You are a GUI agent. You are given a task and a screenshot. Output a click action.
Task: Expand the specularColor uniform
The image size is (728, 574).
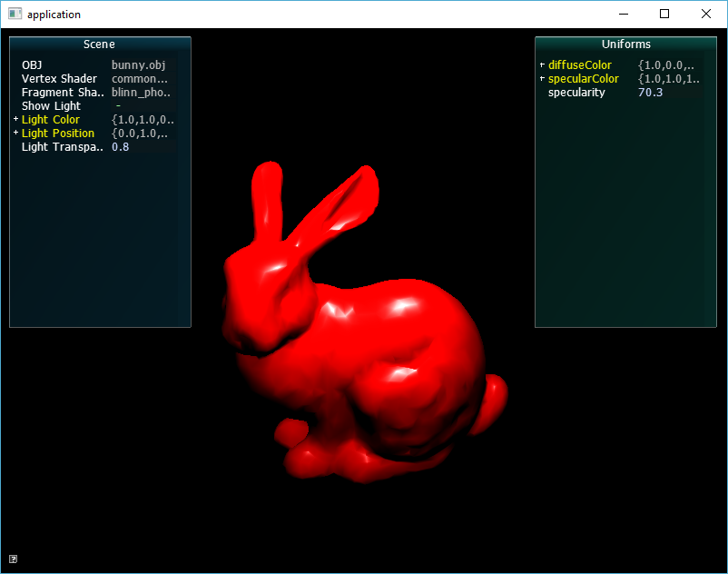click(542, 78)
